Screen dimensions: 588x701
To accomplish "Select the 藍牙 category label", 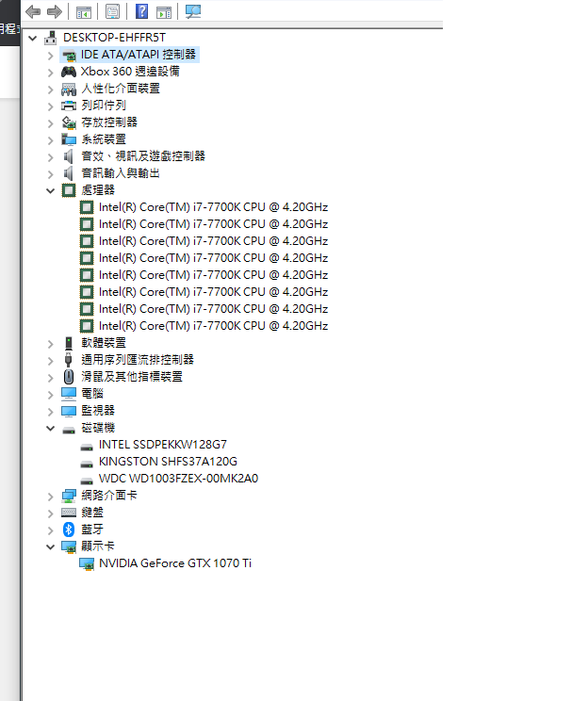I will (x=92, y=530).
